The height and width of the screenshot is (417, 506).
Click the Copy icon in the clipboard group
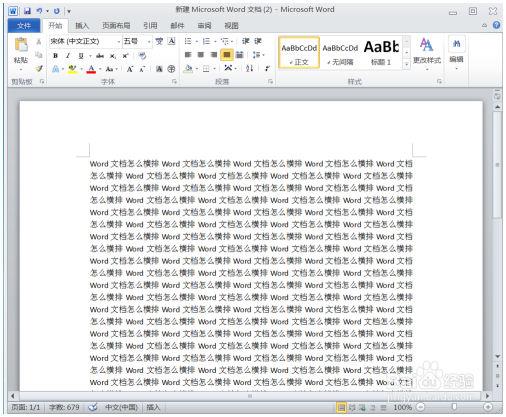pyautogui.click(x=39, y=55)
